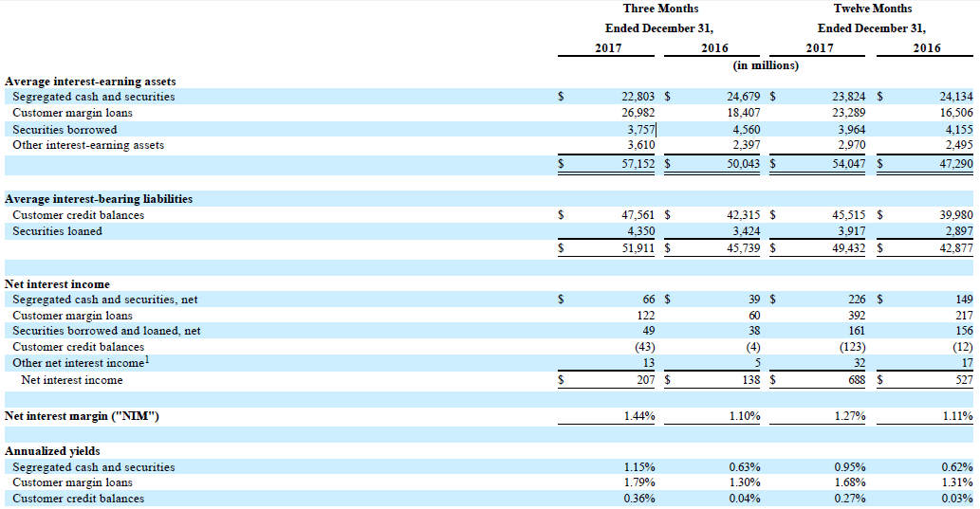This screenshot has width=980, height=509.
Task: Select the 45,739 total value
Action: point(743,248)
